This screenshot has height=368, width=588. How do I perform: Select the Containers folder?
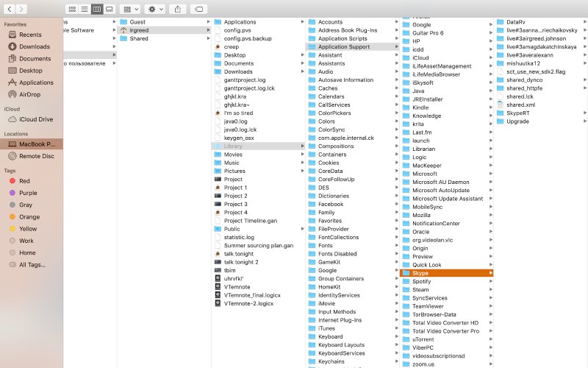pos(332,155)
